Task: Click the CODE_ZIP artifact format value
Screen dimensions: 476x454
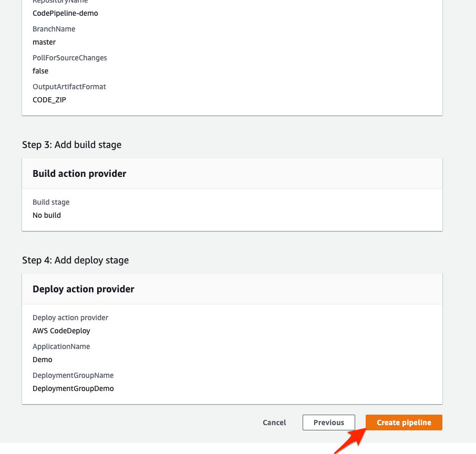Action: point(49,100)
